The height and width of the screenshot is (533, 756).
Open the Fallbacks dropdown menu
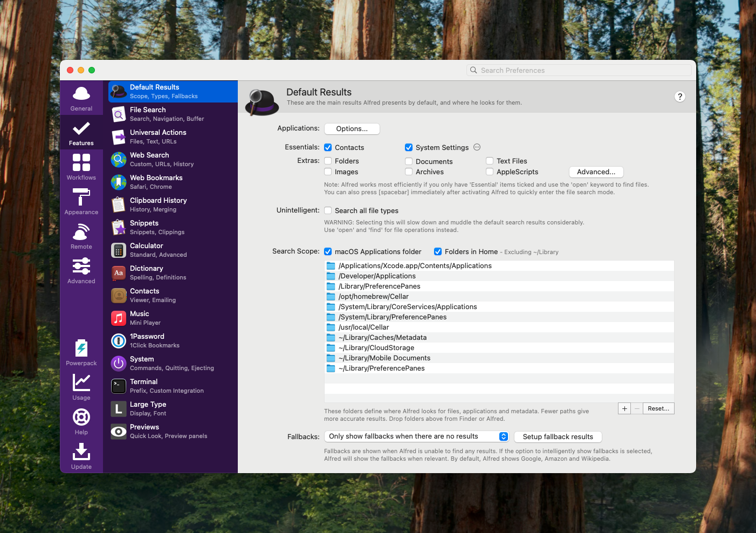click(417, 436)
